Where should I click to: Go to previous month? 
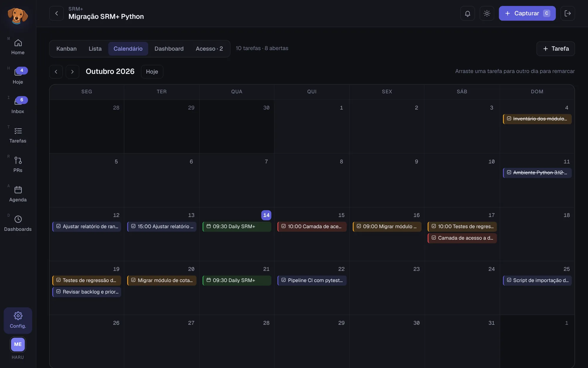point(56,72)
